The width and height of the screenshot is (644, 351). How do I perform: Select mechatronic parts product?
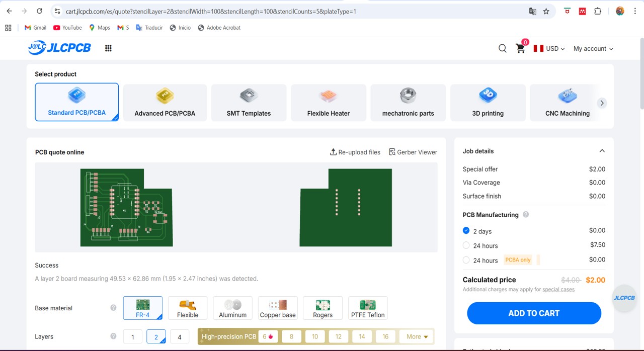[x=408, y=103]
